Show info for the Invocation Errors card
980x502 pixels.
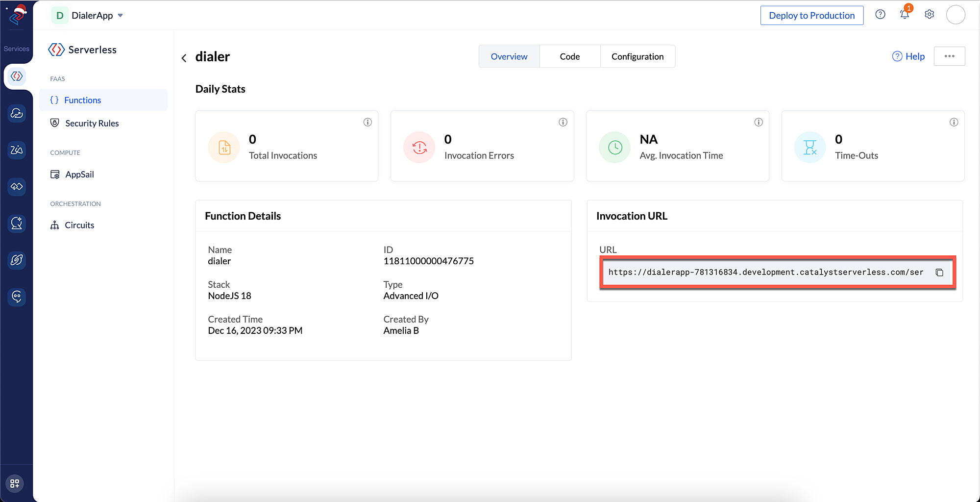tap(563, 122)
